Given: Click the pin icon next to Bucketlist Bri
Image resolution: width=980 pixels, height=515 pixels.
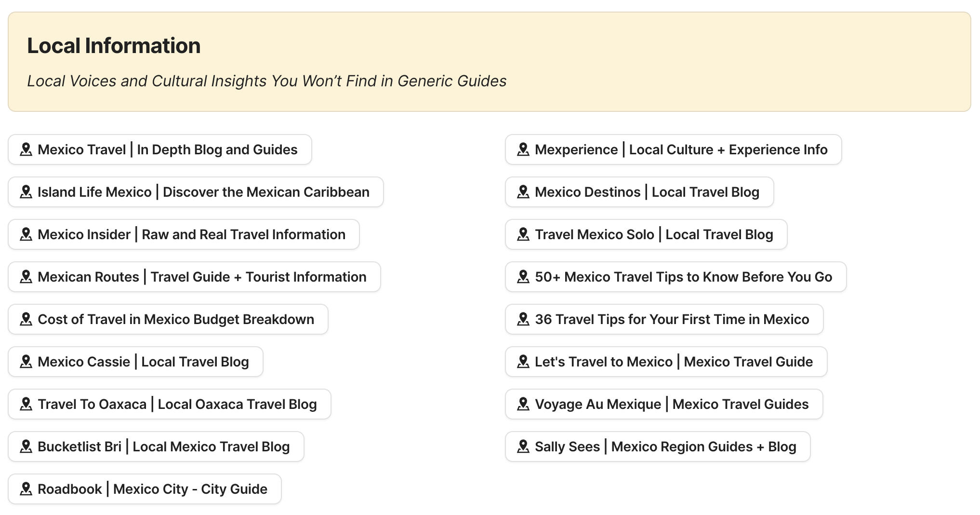Looking at the screenshot, I should 26,447.
